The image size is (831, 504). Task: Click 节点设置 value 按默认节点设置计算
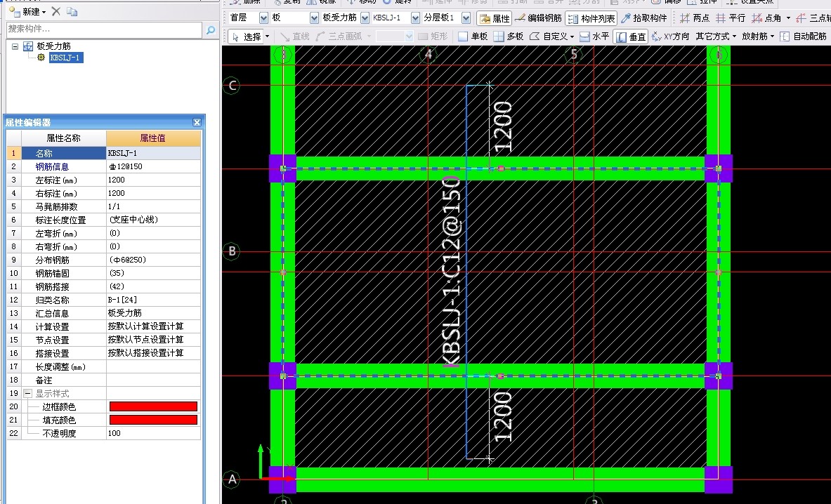tap(154, 339)
